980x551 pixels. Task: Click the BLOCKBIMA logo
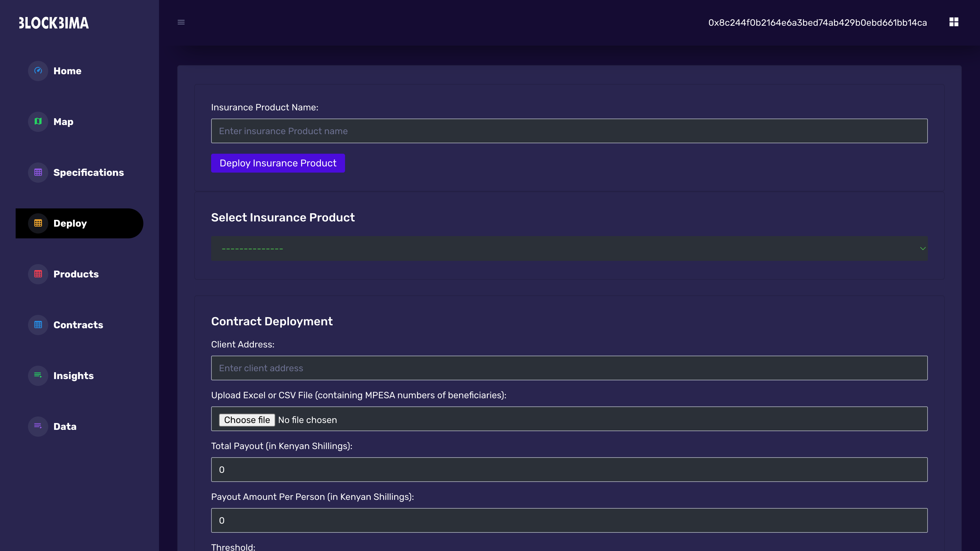[x=54, y=23]
